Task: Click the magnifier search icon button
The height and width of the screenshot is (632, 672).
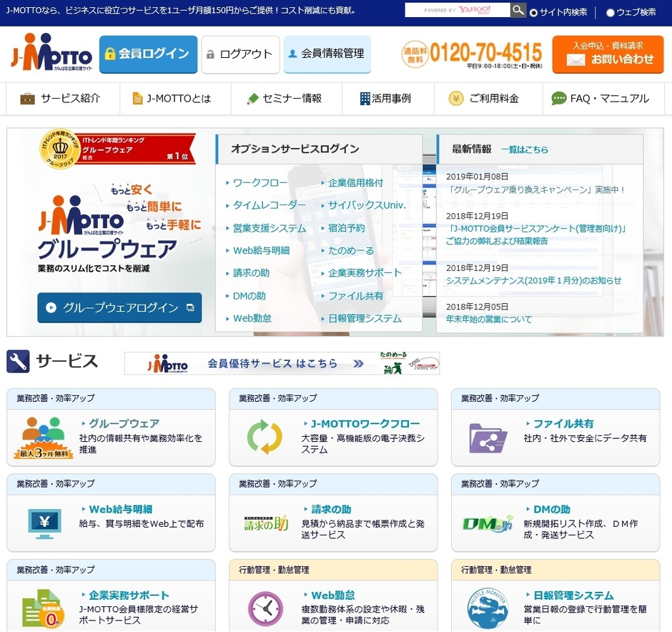Action: point(518,11)
